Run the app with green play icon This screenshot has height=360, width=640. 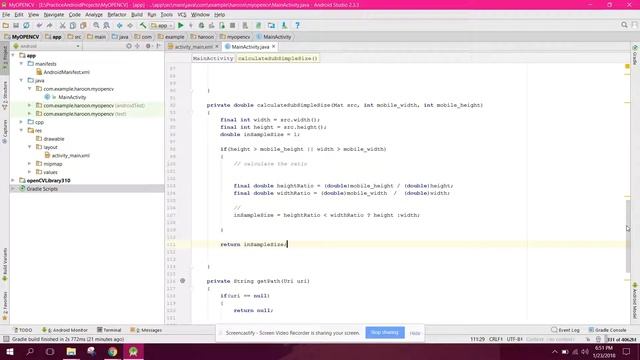pyautogui.click(x=181, y=25)
